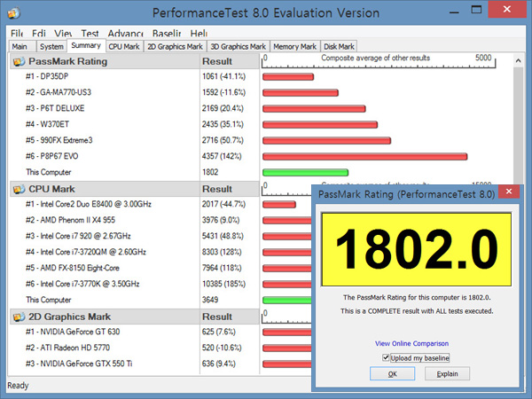Click the 4357 (142%) result value
Screen dimensions: 532x399
tap(222, 156)
